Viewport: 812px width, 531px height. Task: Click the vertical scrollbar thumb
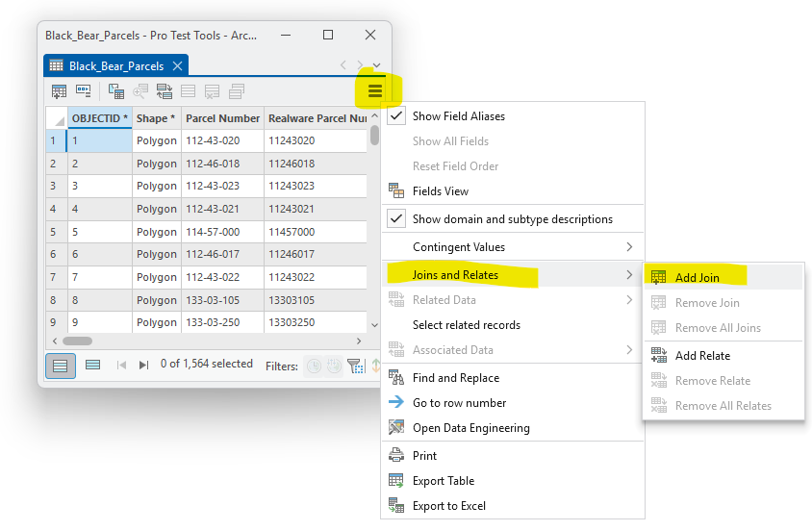point(374,135)
